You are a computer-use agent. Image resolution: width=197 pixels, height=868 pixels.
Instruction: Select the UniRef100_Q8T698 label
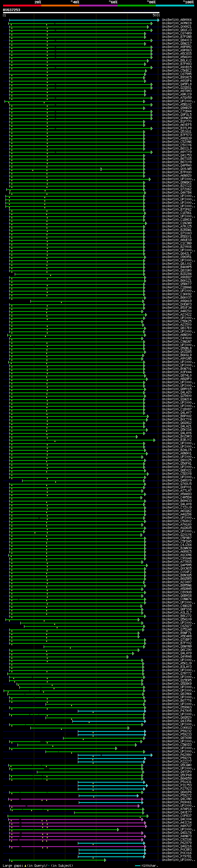(x=177, y=737)
